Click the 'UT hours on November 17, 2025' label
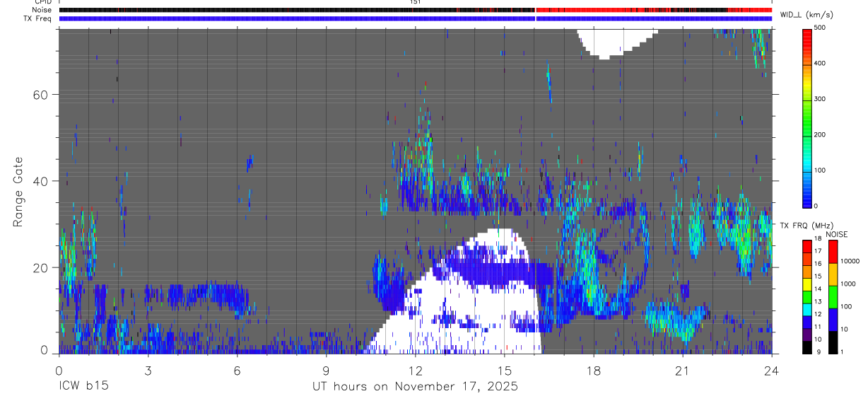Screen dimensions: 868x401 (415, 387)
